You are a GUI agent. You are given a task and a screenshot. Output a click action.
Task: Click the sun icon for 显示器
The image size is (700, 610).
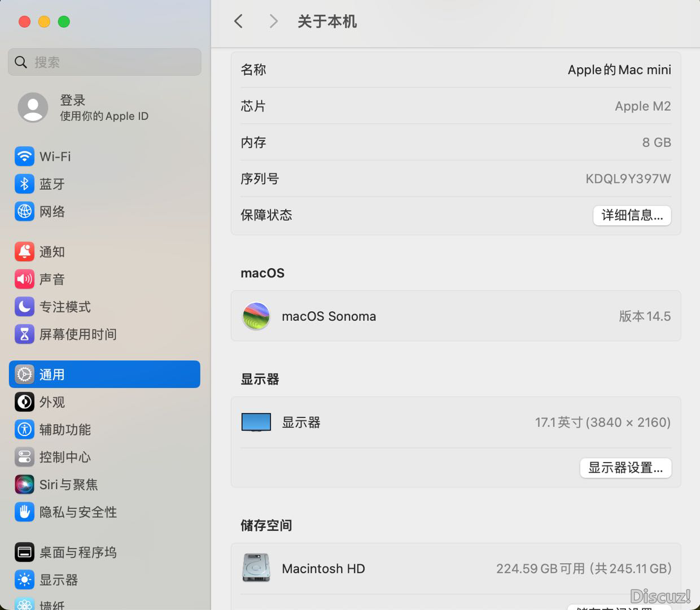click(24, 580)
